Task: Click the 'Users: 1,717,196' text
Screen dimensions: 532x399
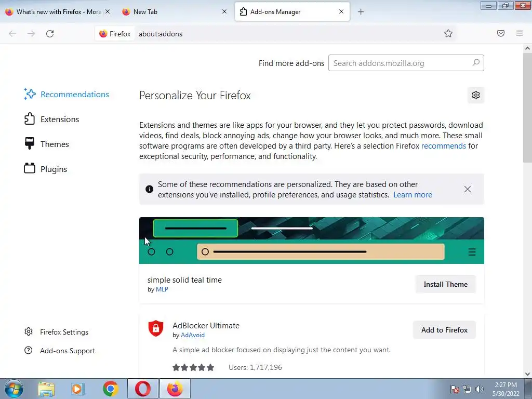Action: coord(255,367)
